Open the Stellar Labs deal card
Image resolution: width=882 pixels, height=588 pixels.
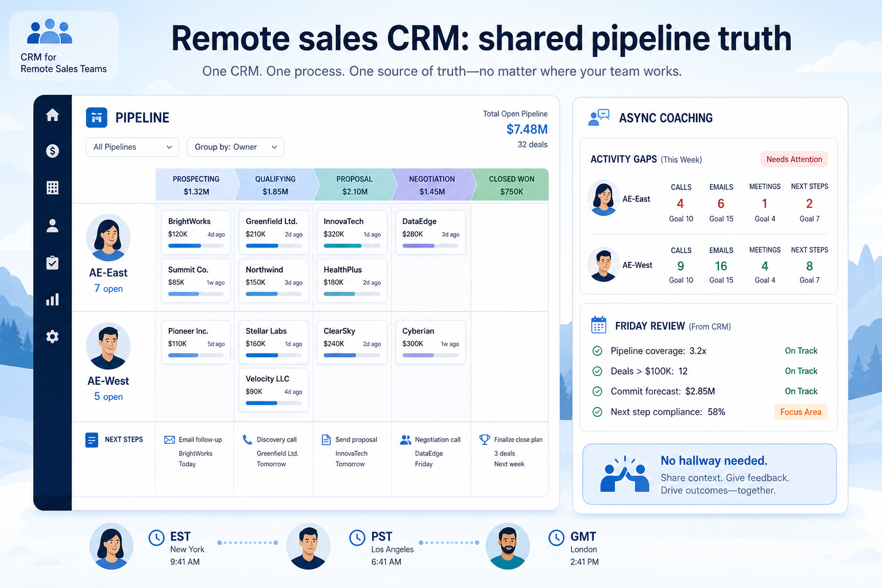[274, 342]
